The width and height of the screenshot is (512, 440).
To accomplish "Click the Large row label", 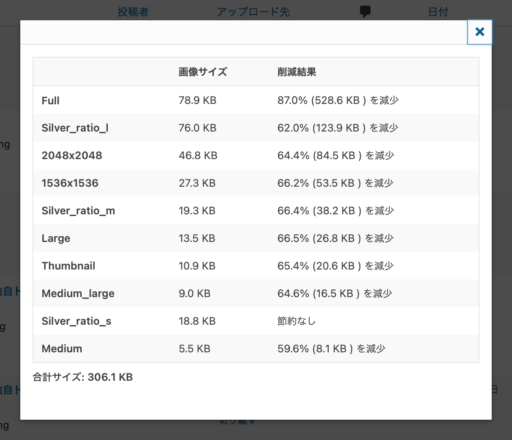I will click(x=56, y=238).
